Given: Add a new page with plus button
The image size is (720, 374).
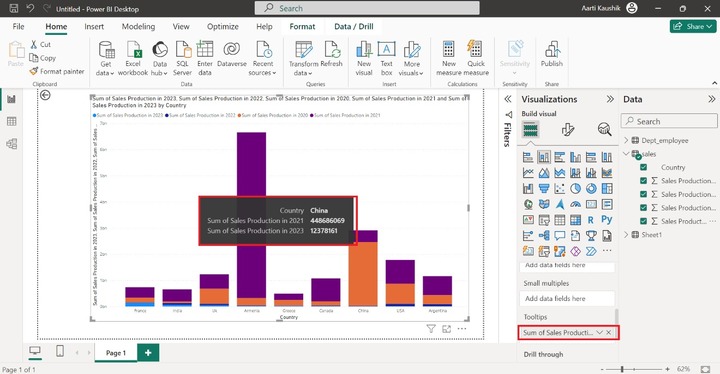Looking at the screenshot, I should 148,352.
